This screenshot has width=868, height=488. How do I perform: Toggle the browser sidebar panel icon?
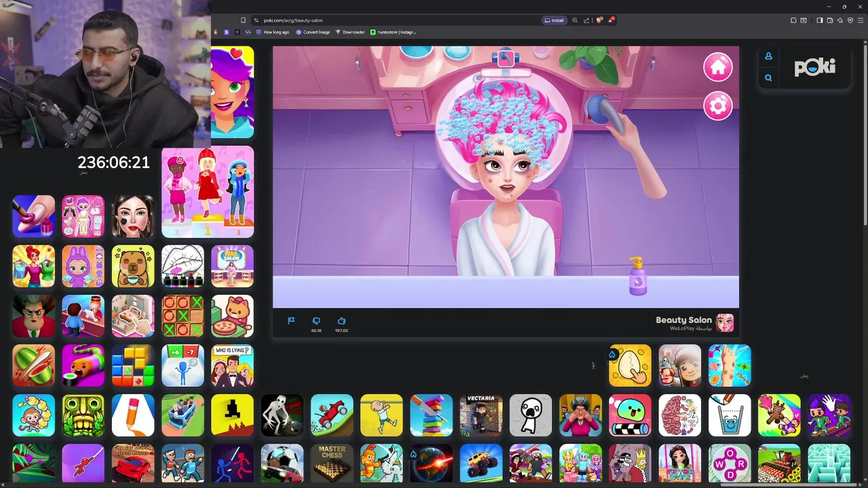pos(819,20)
